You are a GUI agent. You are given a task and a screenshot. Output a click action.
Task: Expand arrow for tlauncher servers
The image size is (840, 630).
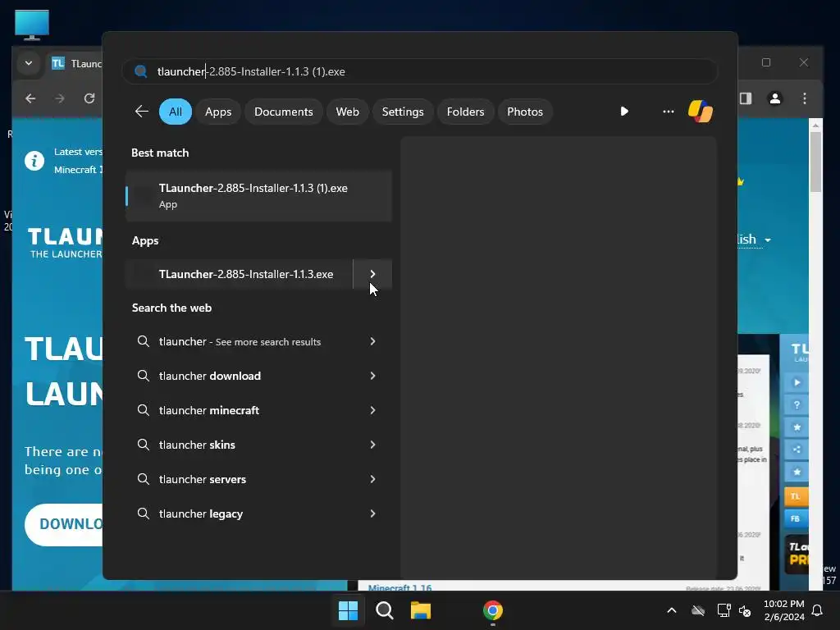[373, 479]
